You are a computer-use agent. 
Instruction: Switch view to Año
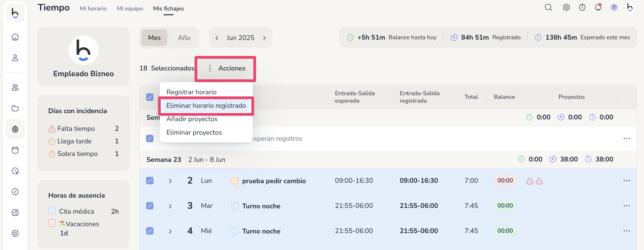pyautogui.click(x=184, y=38)
